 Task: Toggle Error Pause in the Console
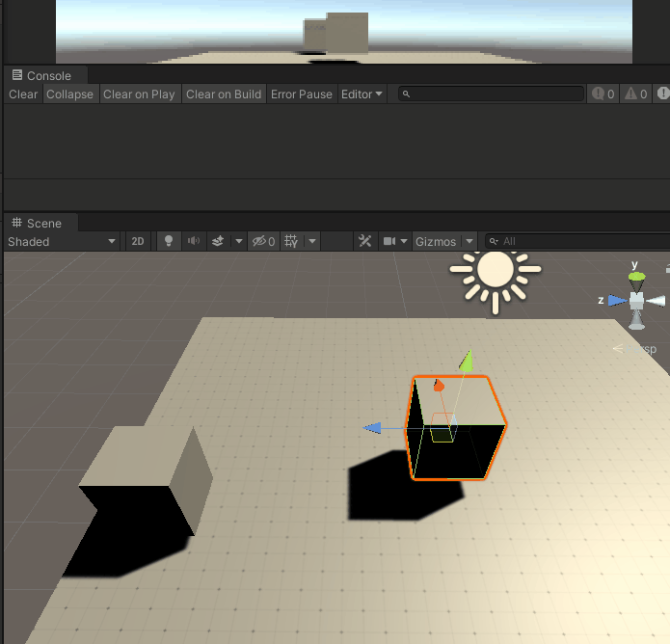click(301, 94)
